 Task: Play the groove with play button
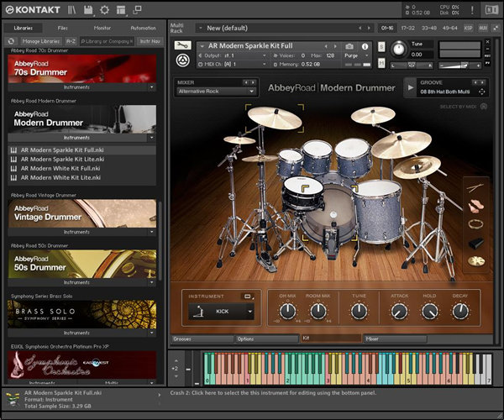point(411,86)
